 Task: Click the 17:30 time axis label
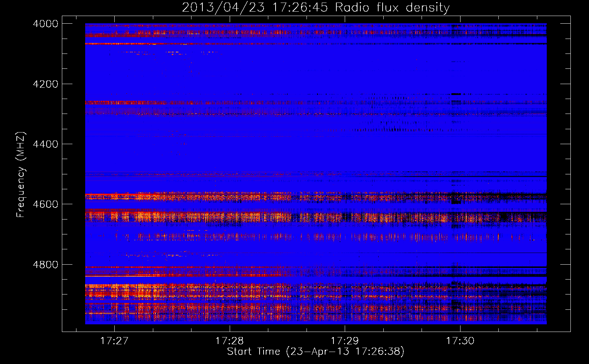pos(460,341)
